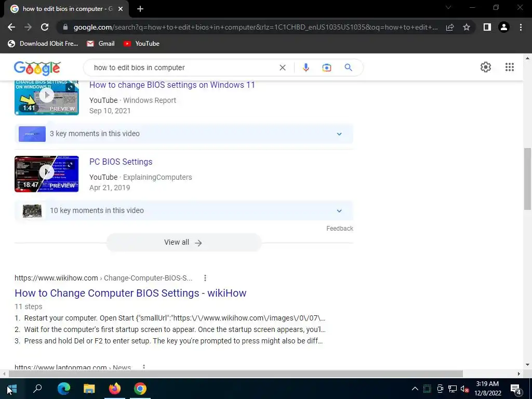Click 'ExplainingComputers' channel text

[x=157, y=177]
